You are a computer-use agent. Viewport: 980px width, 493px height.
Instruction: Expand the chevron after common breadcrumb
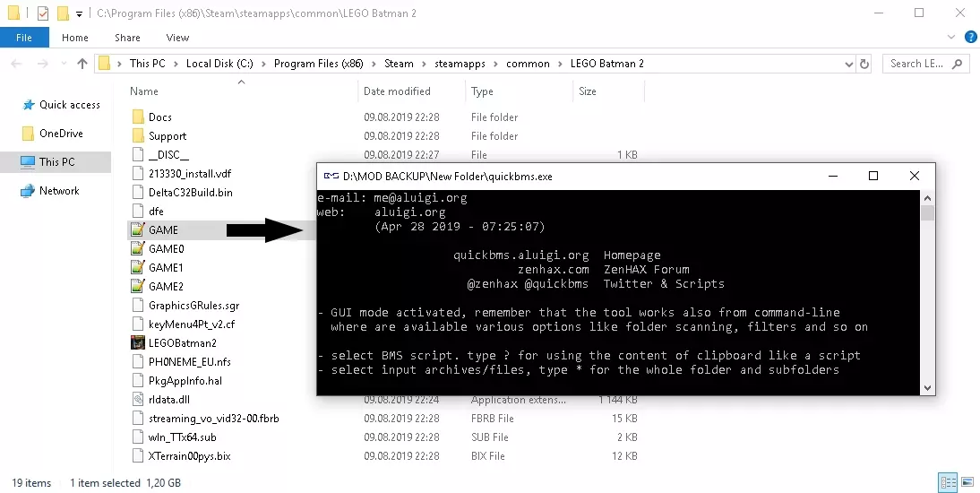(x=559, y=64)
